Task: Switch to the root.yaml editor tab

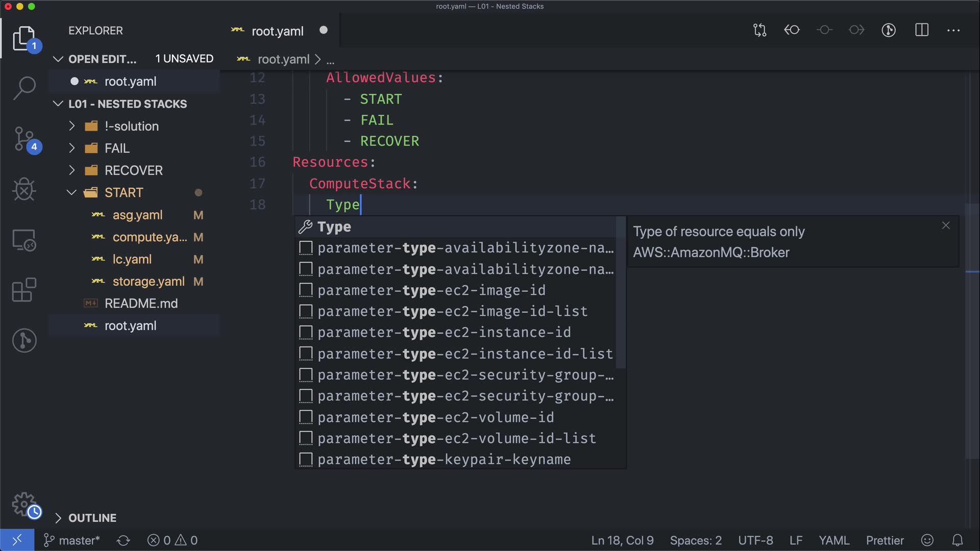Action: click(277, 31)
